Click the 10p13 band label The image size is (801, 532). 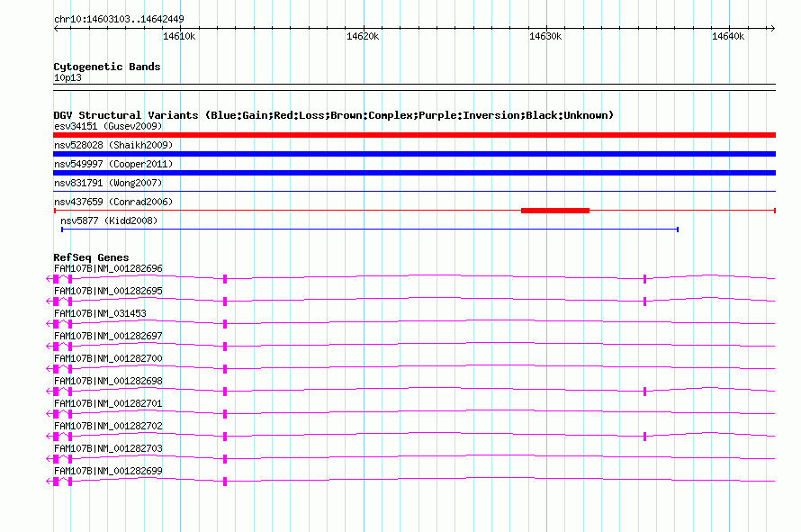[x=67, y=77]
